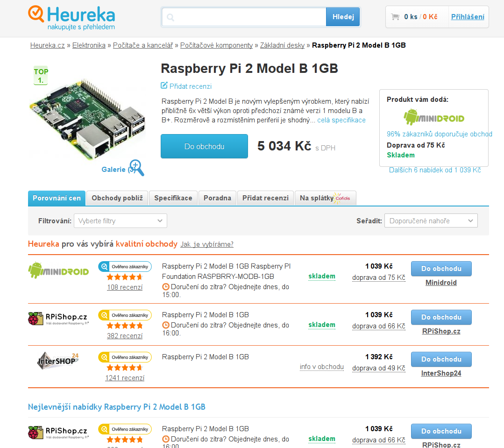Screen dimensions: 504x448
Task: Click the shopping cart icon
Action: coord(395,17)
